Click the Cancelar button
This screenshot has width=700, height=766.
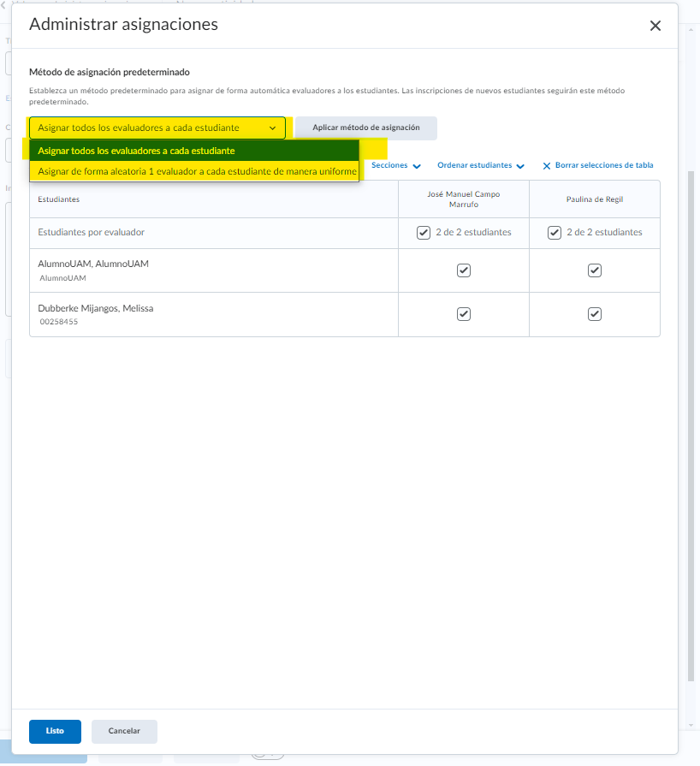click(x=124, y=732)
